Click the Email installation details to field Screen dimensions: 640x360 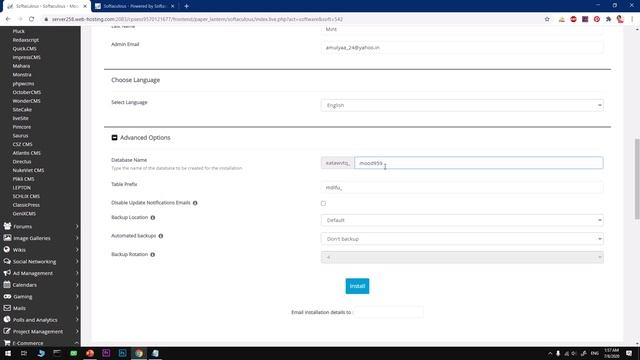click(389, 312)
